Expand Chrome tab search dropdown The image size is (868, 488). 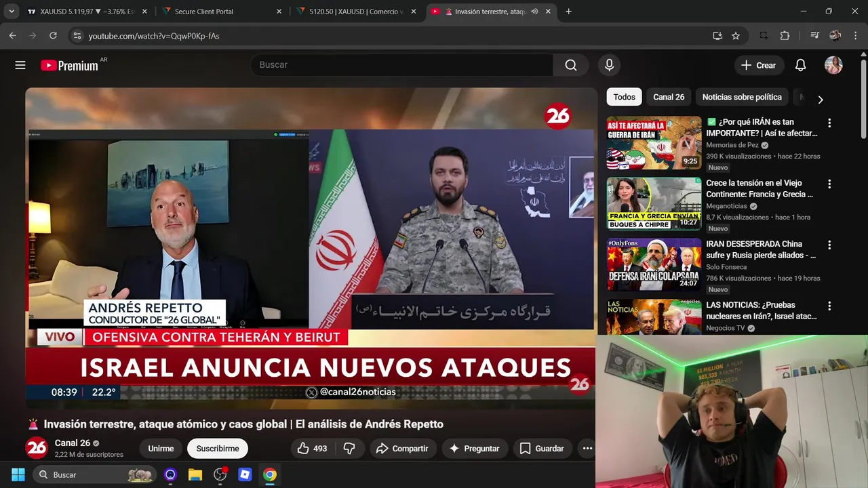tap(12, 12)
